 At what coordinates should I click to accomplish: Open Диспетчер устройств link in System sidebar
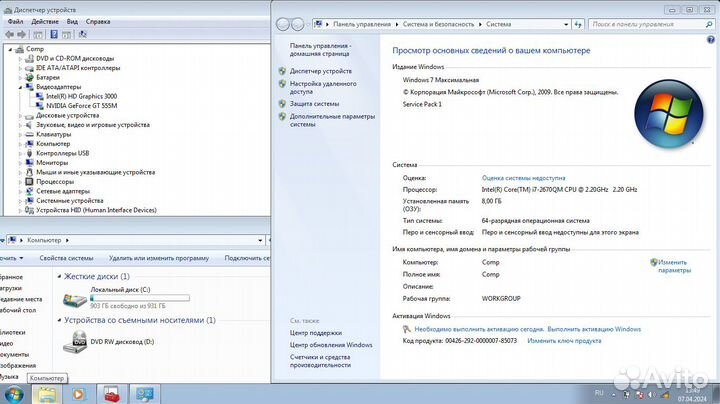coord(321,71)
